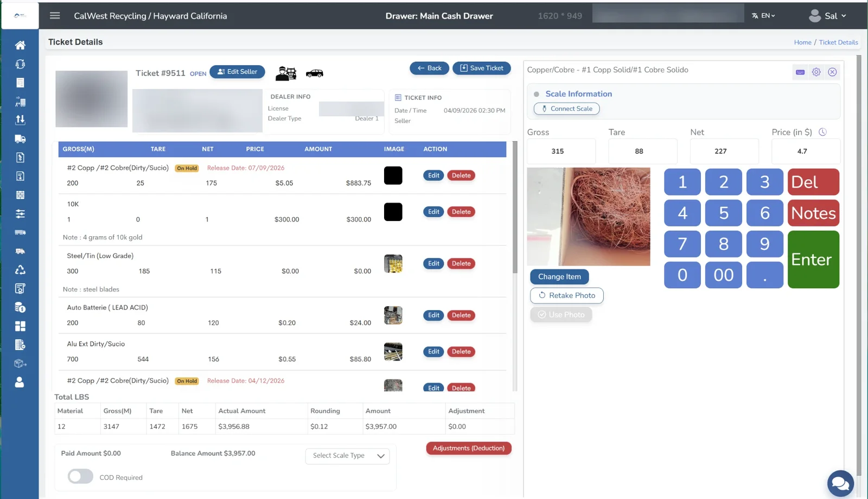Click Adjustments (Deduction) button
This screenshot has height=499, width=868.
tap(469, 448)
